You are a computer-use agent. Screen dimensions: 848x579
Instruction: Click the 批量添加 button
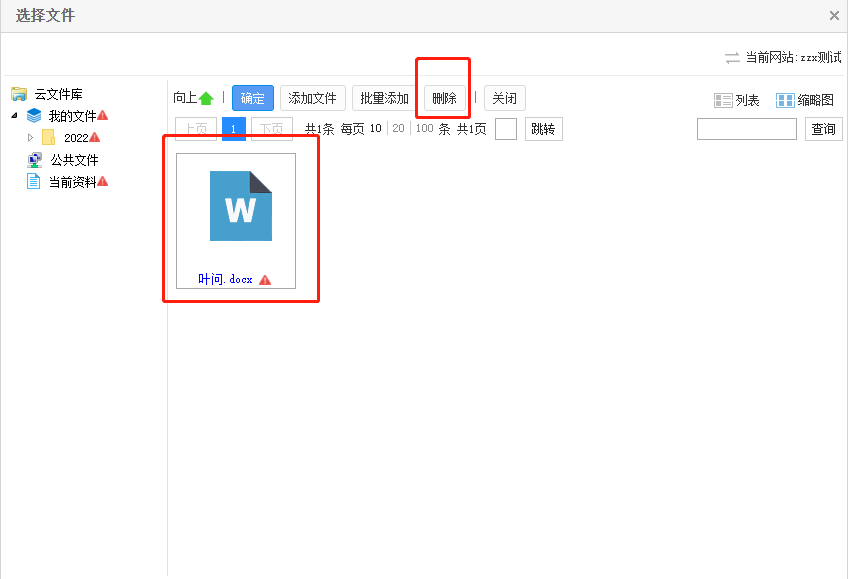385,98
